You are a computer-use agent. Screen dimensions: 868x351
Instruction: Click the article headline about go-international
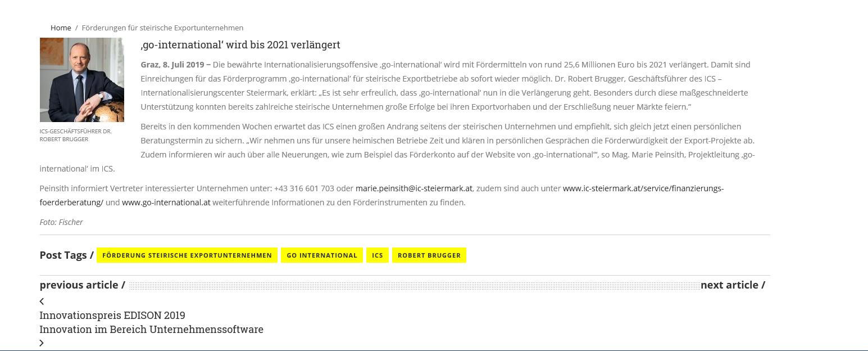pyautogui.click(x=240, y=45)
